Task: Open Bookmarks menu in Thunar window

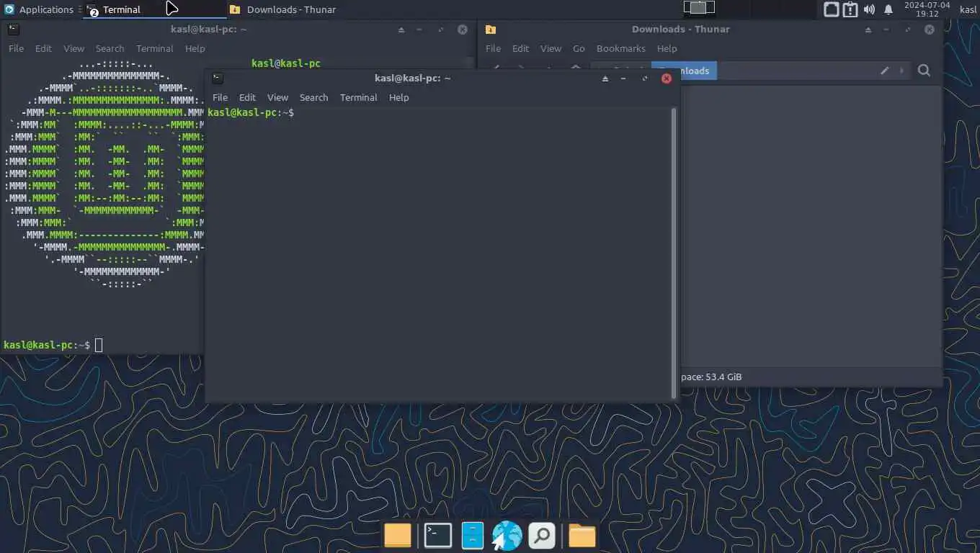Action: [x=620, y=48]
